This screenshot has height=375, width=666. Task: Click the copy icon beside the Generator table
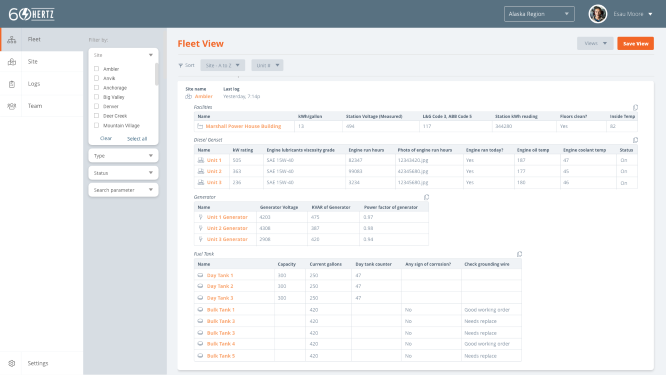(426, 197)
